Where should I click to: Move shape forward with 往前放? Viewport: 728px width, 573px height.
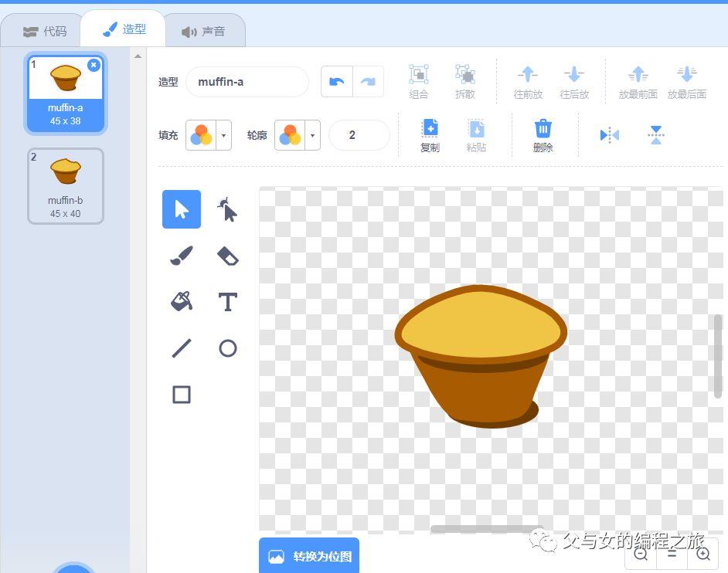point(528,82)
